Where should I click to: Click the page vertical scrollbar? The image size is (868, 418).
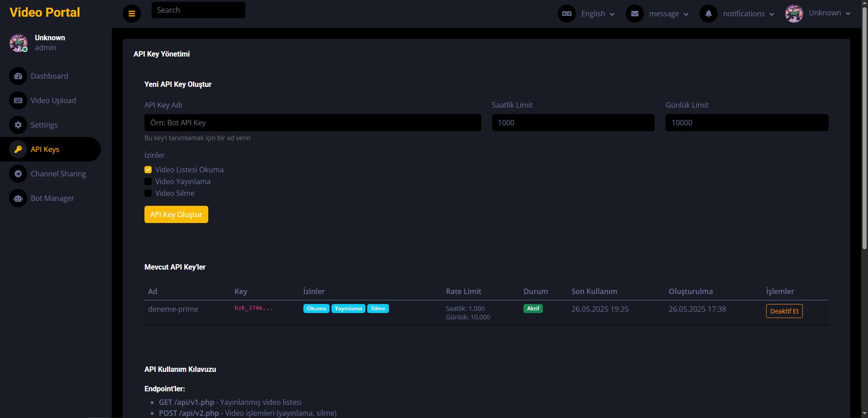pyautogui.click(x=864, y=136)
